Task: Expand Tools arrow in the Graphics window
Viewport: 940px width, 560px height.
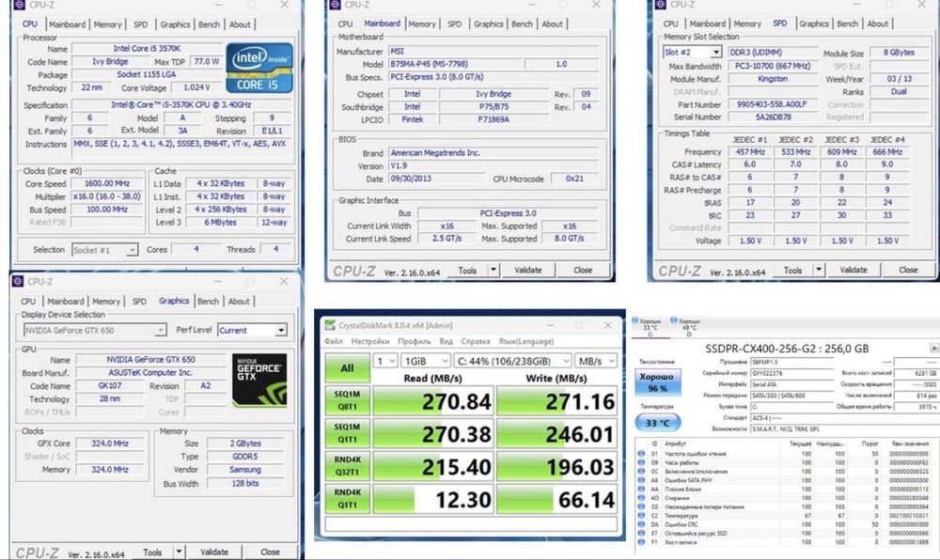Action: pyautogui.click(x=178, y=552)
